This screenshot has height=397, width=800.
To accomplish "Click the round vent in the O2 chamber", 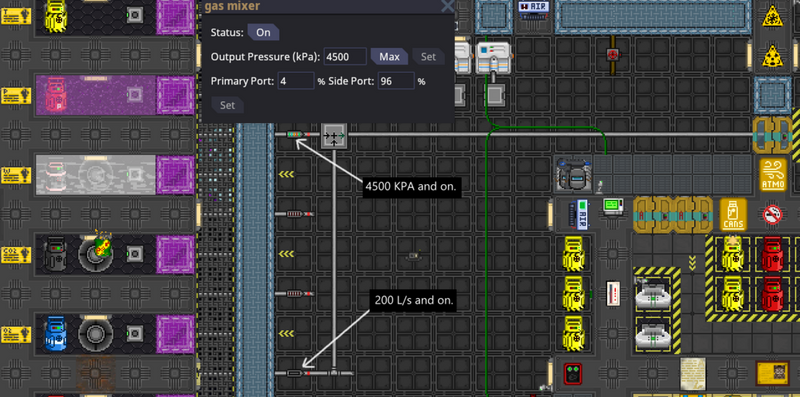I will coord(95,333).
